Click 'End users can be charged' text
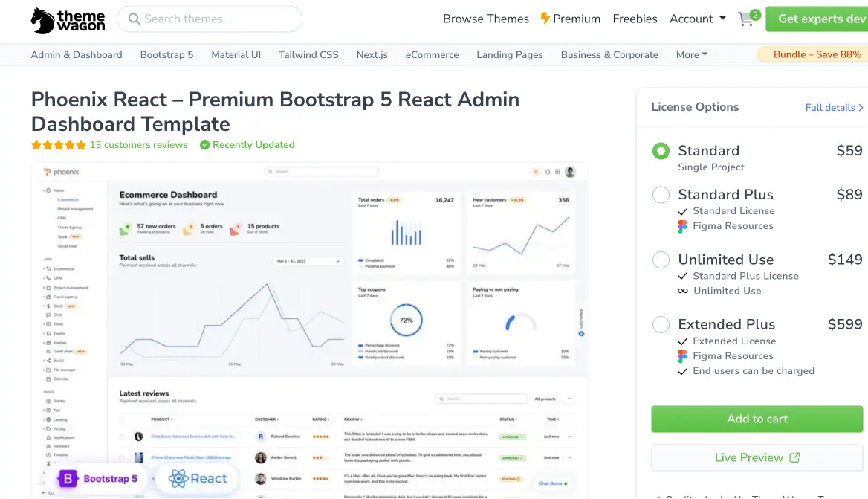The height and width of the screenshot is (499, 868). tap(754, 371)
